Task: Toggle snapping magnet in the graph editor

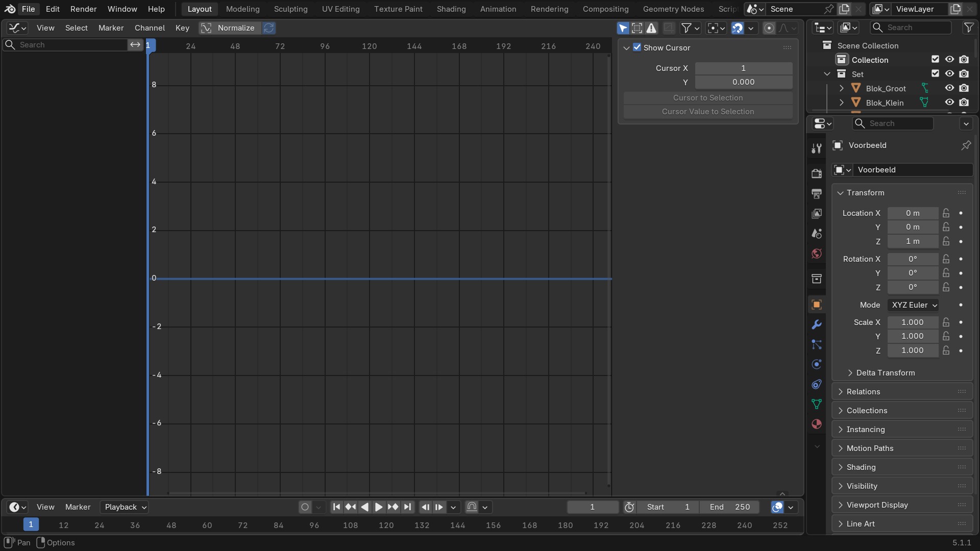Action: (x=737, y=28)
